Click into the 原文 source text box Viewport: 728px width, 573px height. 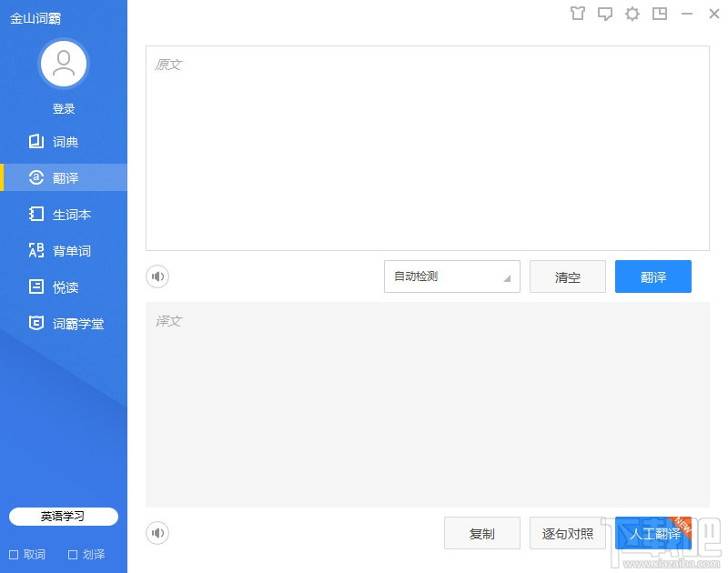pyautogui.click(x=427, y=148)
